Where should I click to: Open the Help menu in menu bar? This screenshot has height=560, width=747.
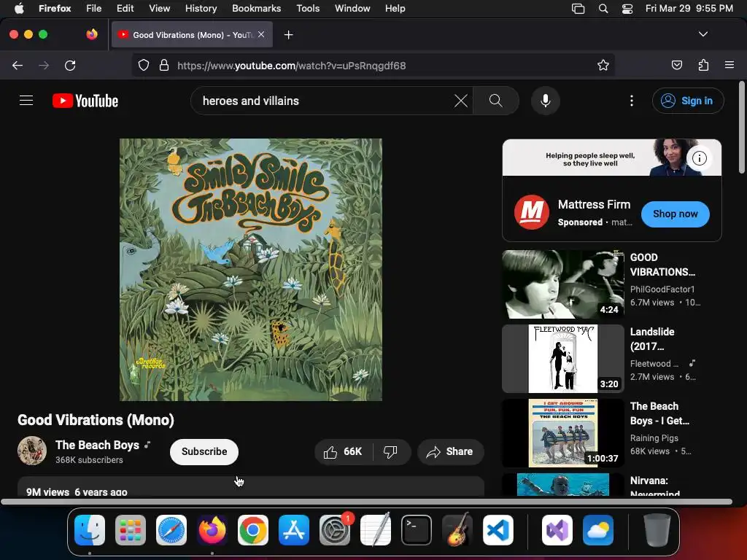pyautogui.click(x=395, y=8)
